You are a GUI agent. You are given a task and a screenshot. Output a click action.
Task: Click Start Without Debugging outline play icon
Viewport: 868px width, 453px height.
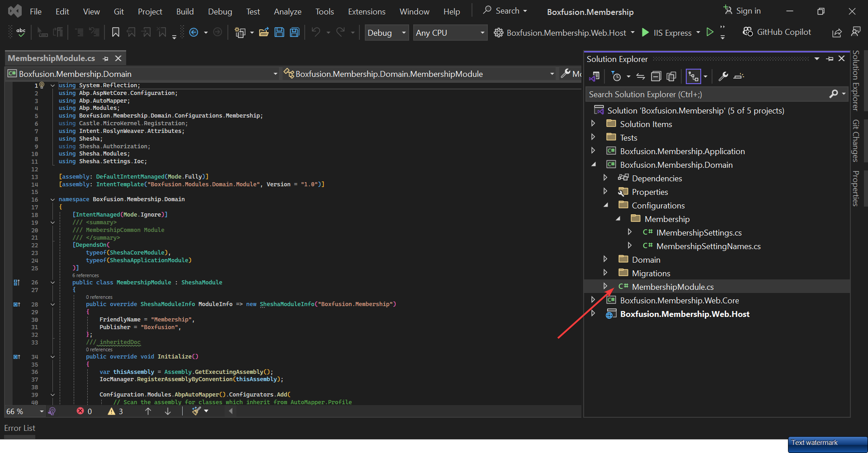pos(710,32)
